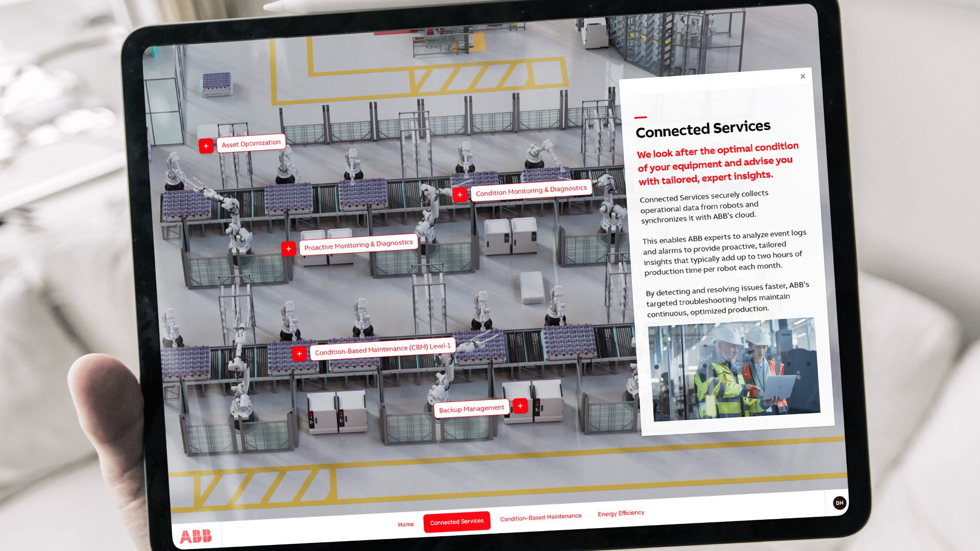
Task: Click the DH round badge icon
Action: tap(839, 503)
